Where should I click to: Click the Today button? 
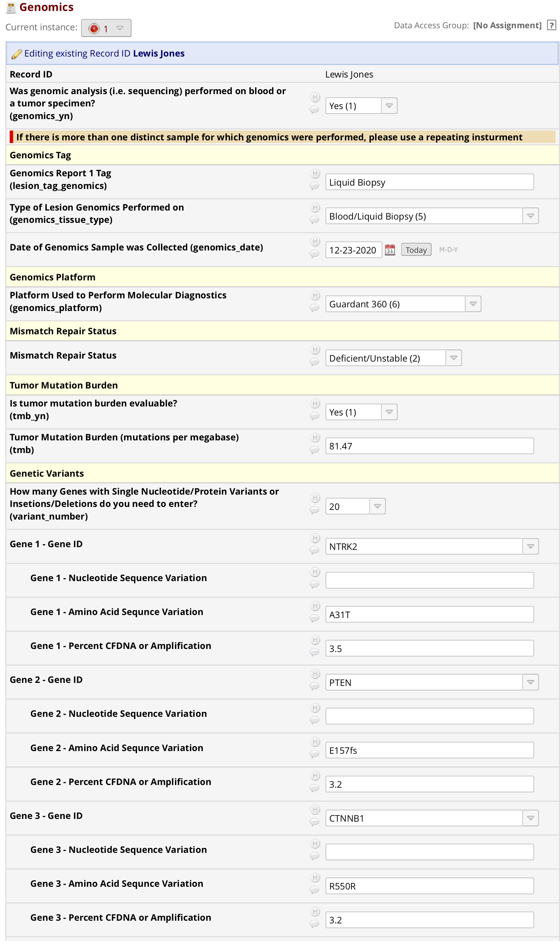point(416,250)
